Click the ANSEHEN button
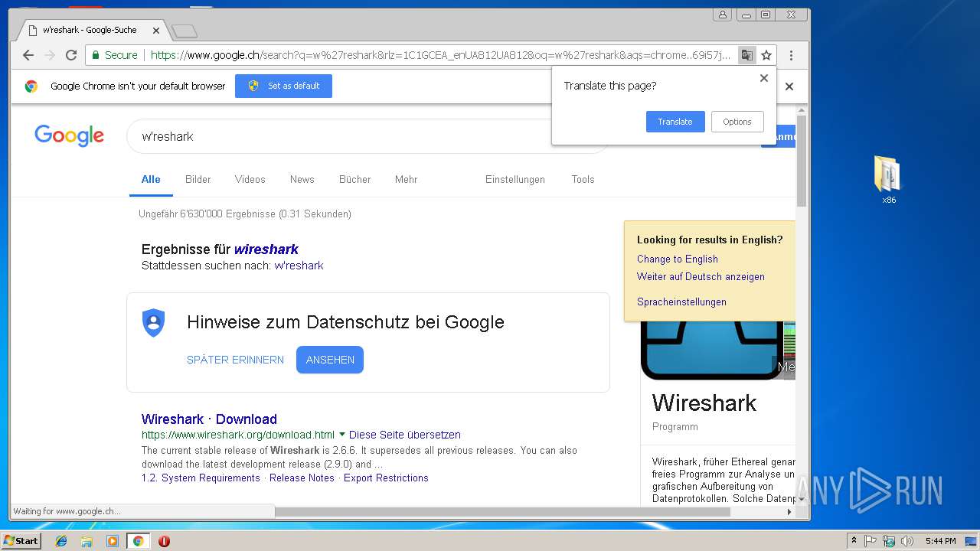 click(x=330, y=360)
